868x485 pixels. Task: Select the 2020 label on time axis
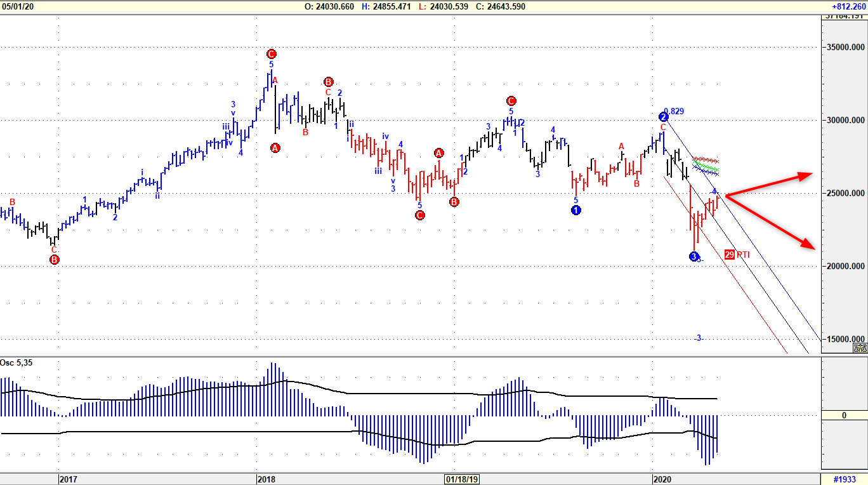[663, 479]
